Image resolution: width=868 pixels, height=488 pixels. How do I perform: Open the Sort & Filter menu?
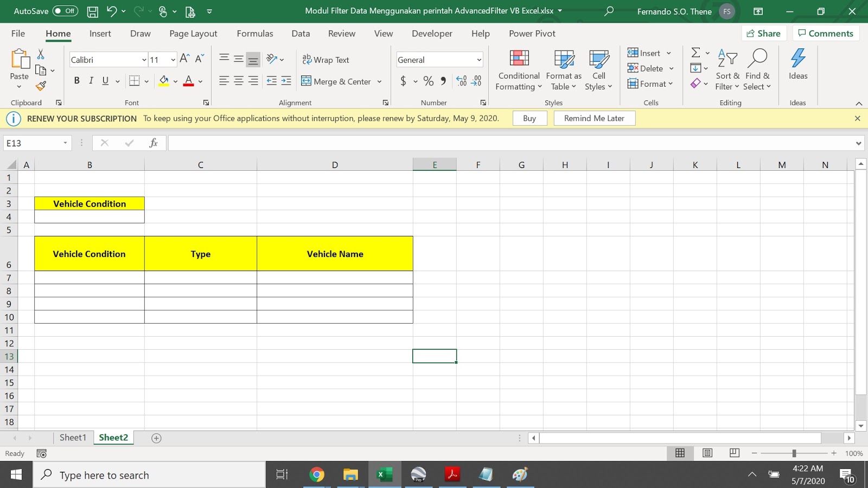click(727, 70)
